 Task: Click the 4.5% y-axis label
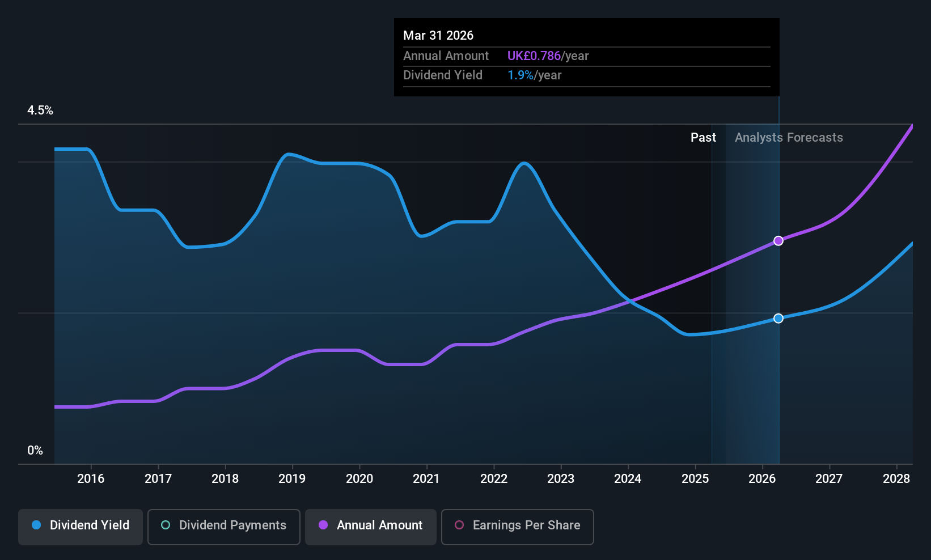(x=40, y=111)
